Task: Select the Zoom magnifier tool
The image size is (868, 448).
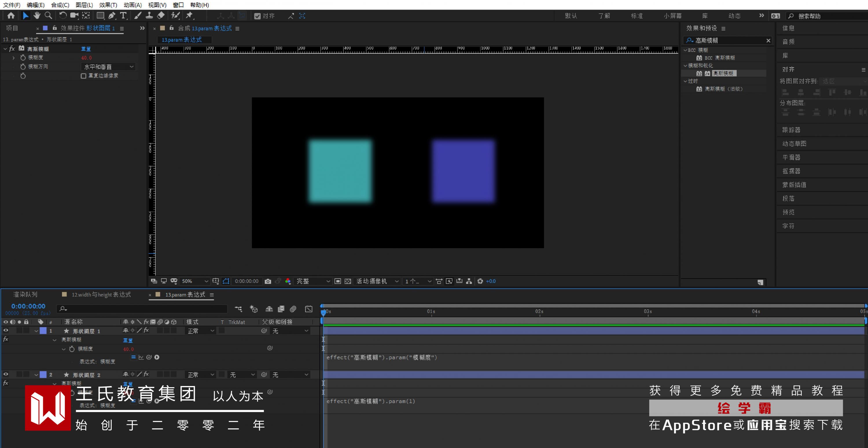Action: click(x=48, y=16)
